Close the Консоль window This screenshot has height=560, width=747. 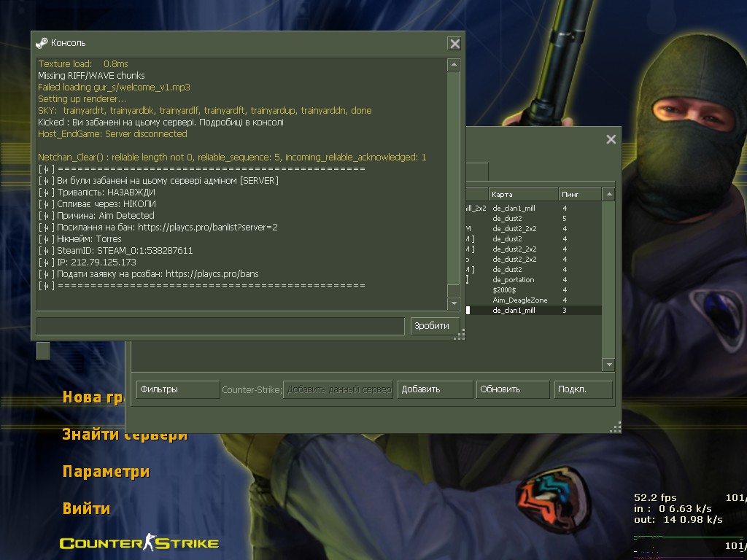coord(454,44)
